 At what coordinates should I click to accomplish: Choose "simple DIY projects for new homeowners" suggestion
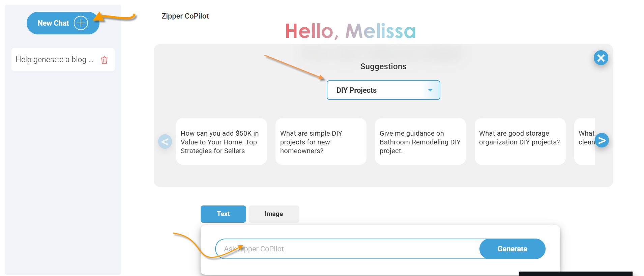321,142
